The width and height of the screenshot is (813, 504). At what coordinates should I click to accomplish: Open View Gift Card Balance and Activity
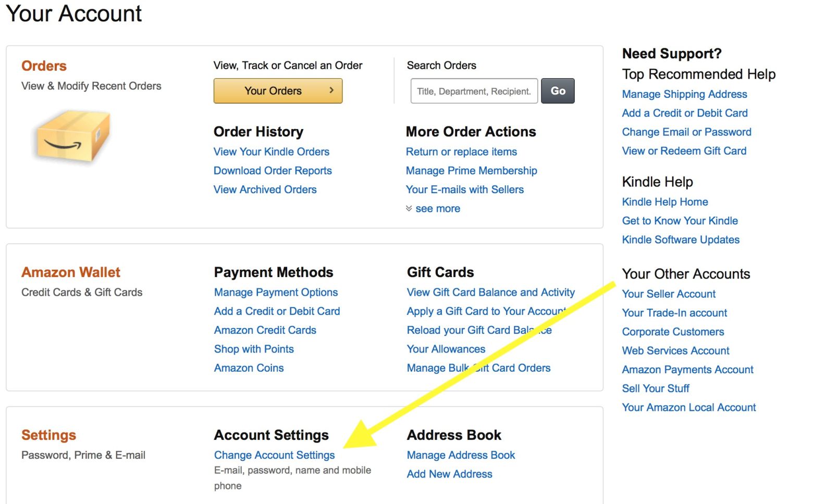(x=490, y=292)
